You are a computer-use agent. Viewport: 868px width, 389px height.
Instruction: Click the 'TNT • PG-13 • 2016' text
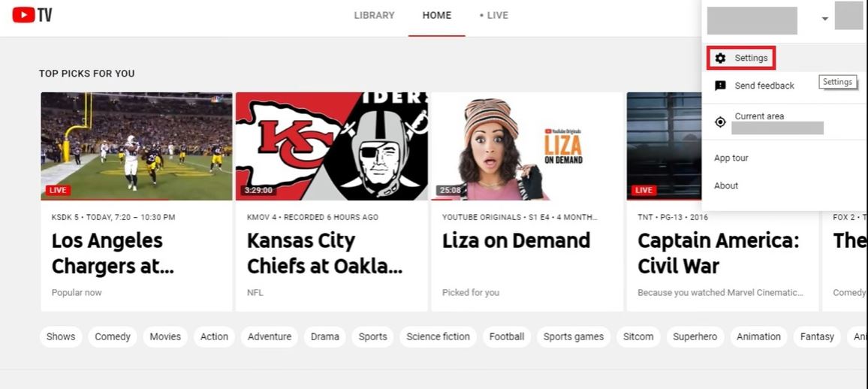click(x=672, y=218)
